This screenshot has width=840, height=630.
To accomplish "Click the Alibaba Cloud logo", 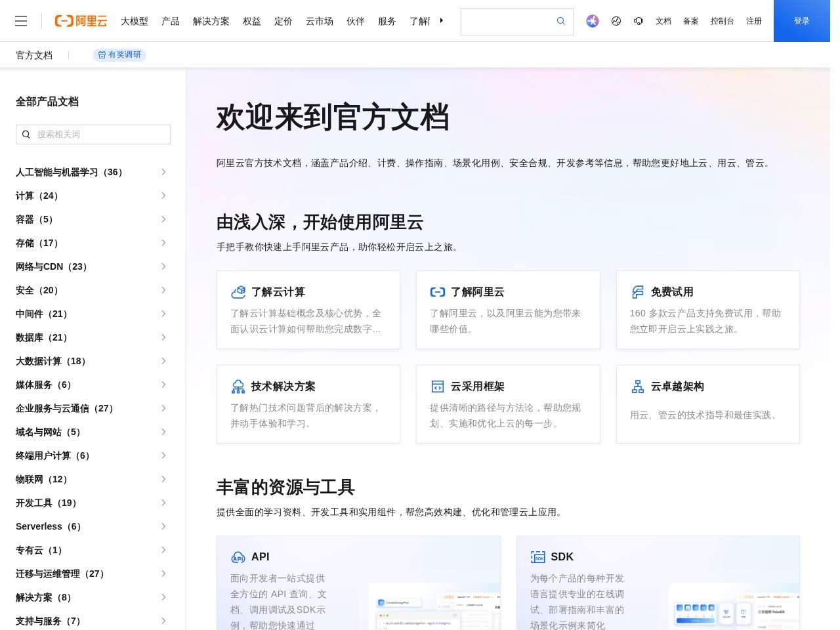I will click(80, 21).
